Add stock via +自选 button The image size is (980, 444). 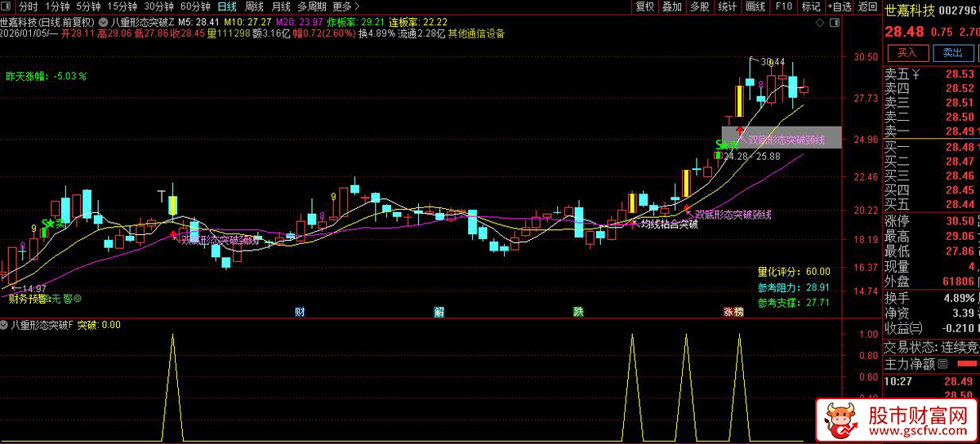840,7
